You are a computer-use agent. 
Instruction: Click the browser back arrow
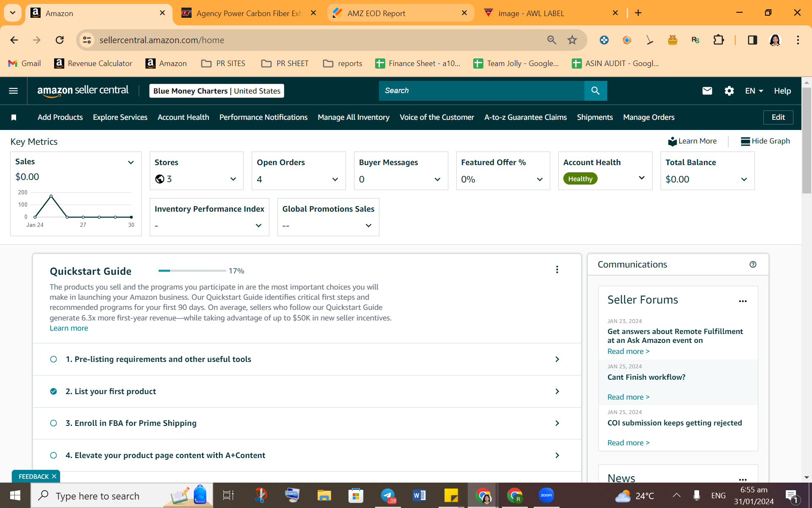tap(14, 40)
